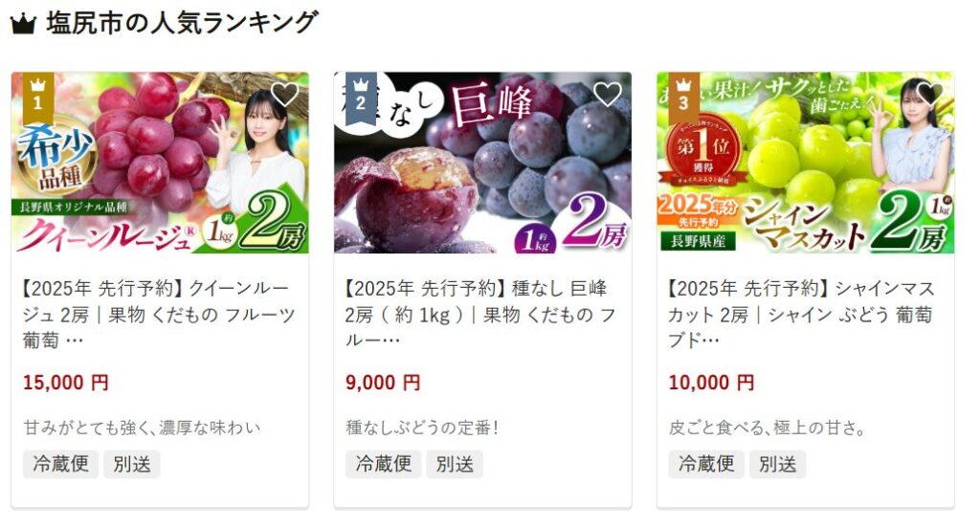Click rank 2 silver crown badge
This screenshot has width=980, height=528.
361,97
